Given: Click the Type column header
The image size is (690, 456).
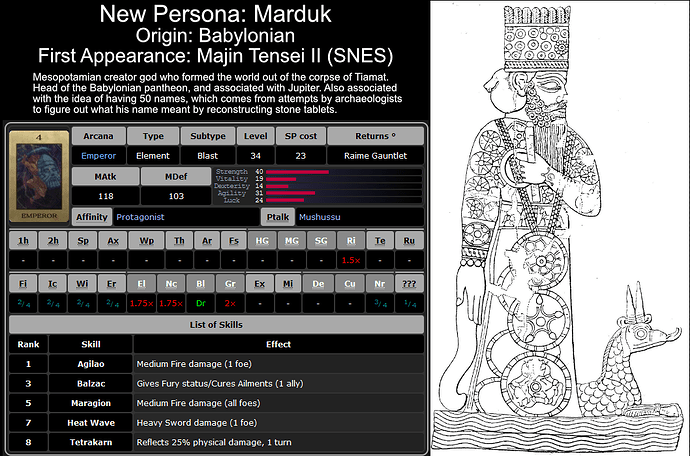Looking at the screenshot, I should coord(153,136).
